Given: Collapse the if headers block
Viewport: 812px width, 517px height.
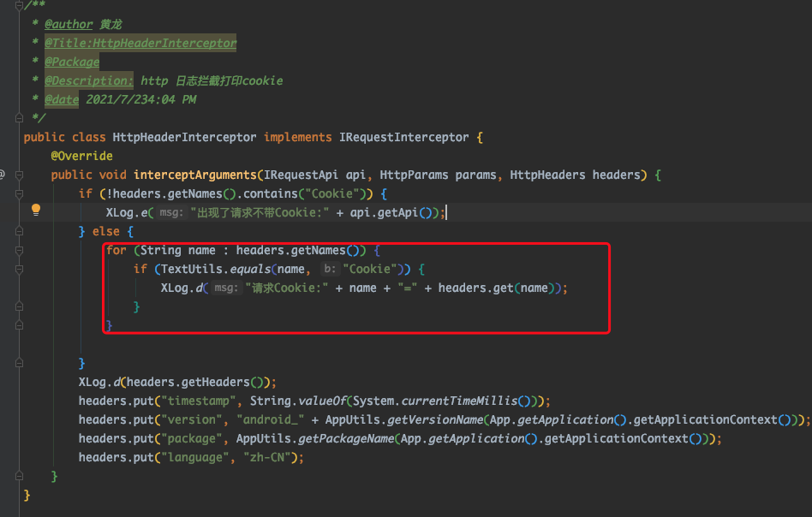Looking at the screenshot, I should coord(18,193).
